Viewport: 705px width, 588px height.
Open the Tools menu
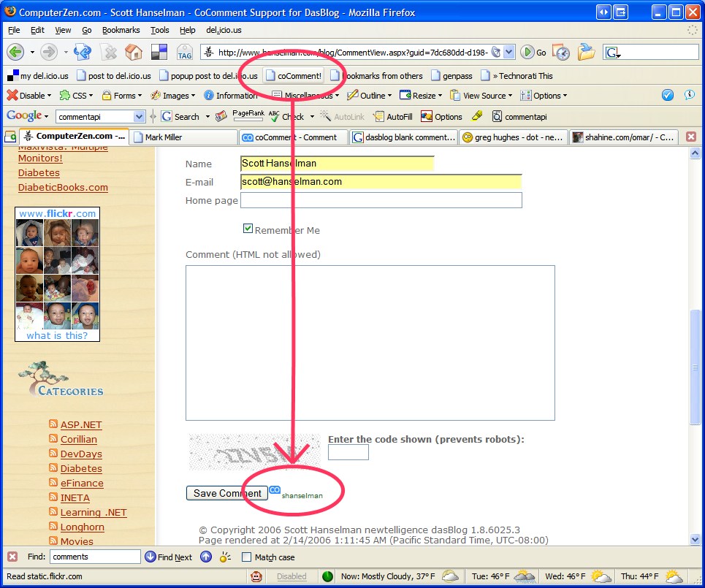[x=159, y=30]
